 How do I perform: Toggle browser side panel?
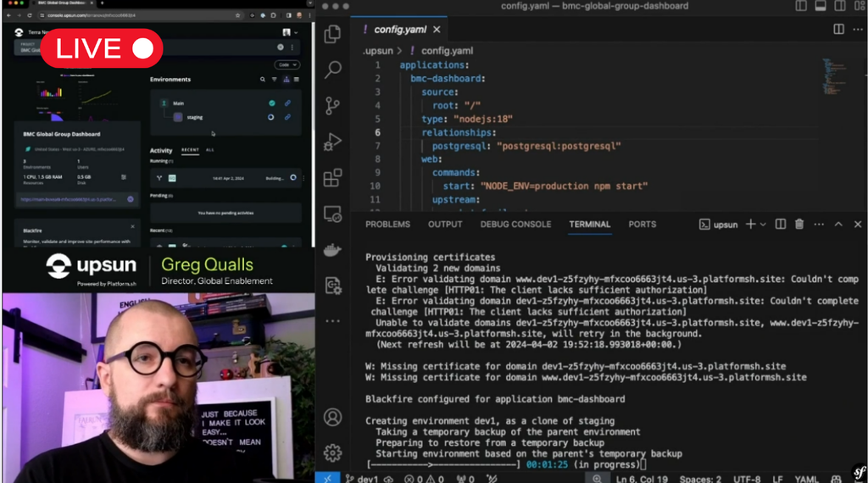288,15
